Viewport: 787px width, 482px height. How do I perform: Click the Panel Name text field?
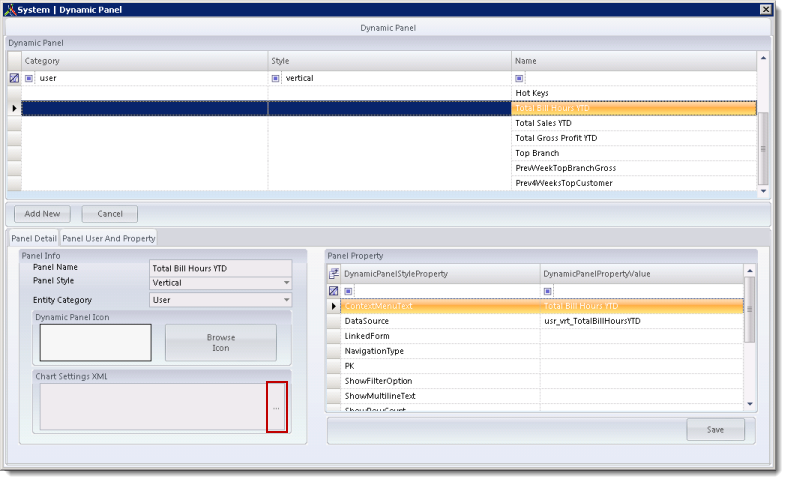(x=220, y=268)
